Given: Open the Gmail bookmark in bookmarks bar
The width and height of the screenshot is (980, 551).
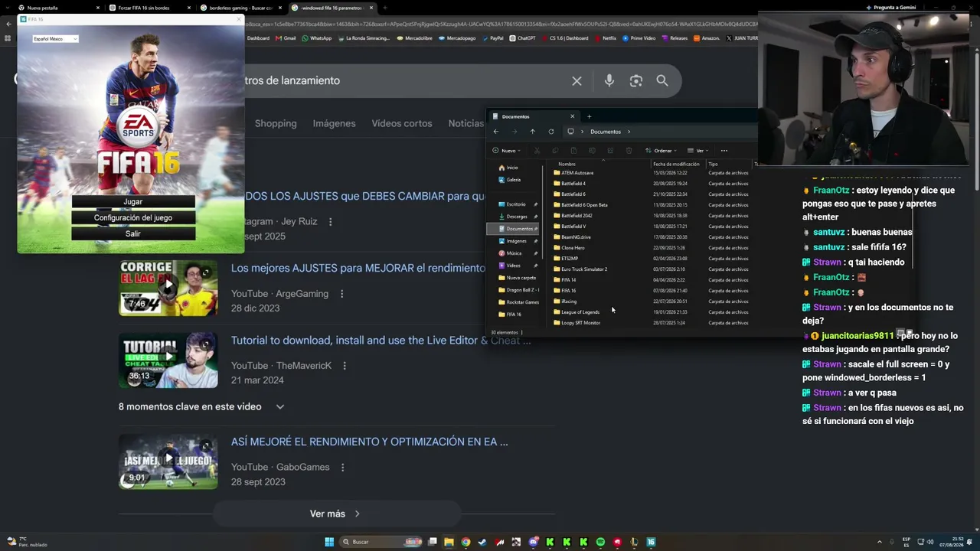Looking at the screenshot, I should point(286,38).
